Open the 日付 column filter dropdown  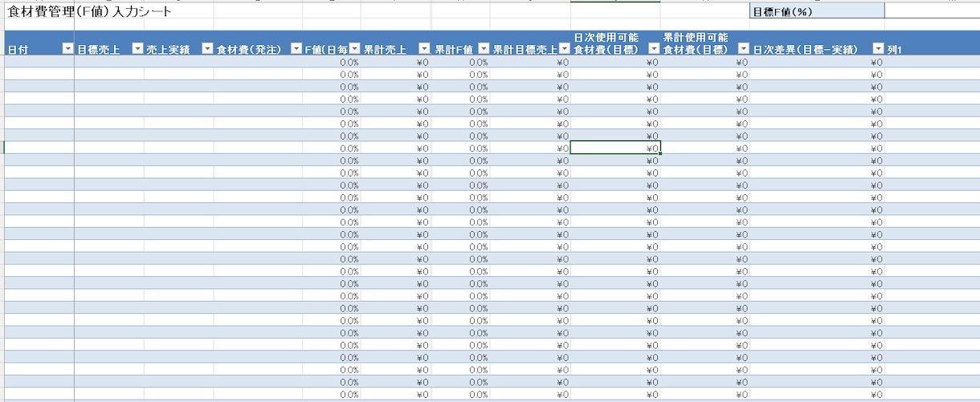coord(67,50)
